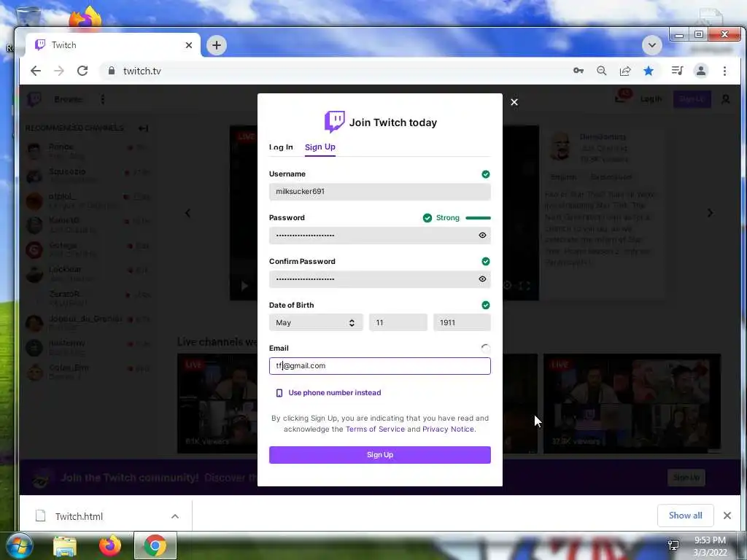This screenshot has height=560, width=747.
Task: Open the Chrome profile avatar
Action: pyautogui.click(x=701, y=71)
